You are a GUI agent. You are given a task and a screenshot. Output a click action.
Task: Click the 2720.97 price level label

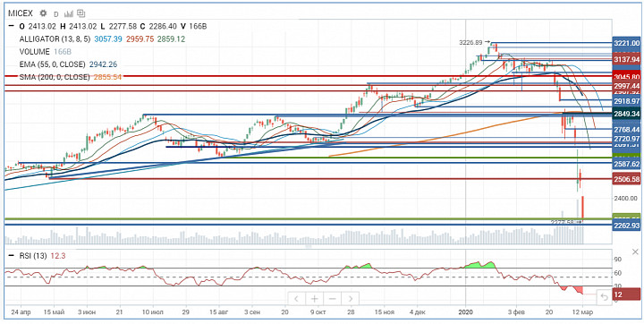pos(626,138)
